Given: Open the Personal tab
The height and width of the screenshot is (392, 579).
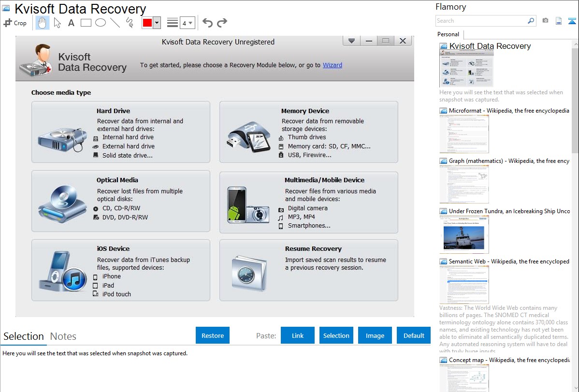Looking at the screenshot, I should click(448, 34).
